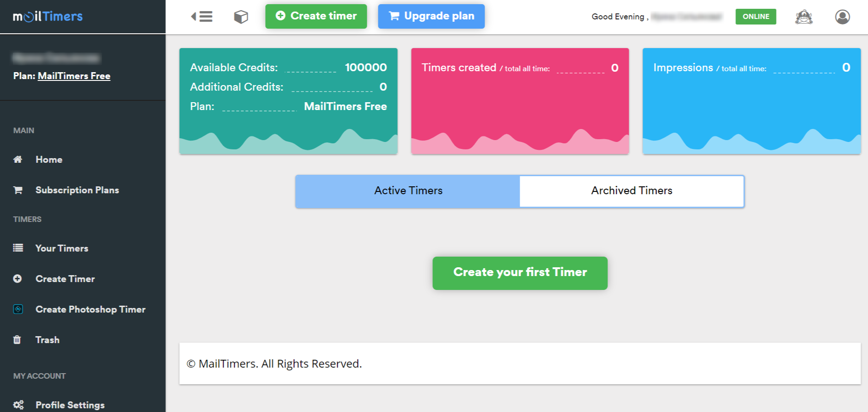This screenshot has height=412, width=868.
Task: Open the MailTimers Free plan link
Action: point(74,76)
